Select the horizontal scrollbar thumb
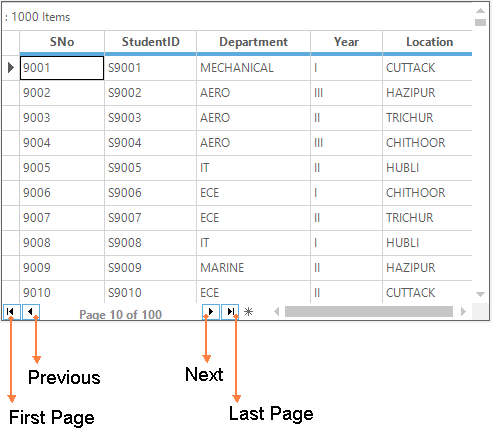Screen dimensions: 492x443 coord(369,312)
